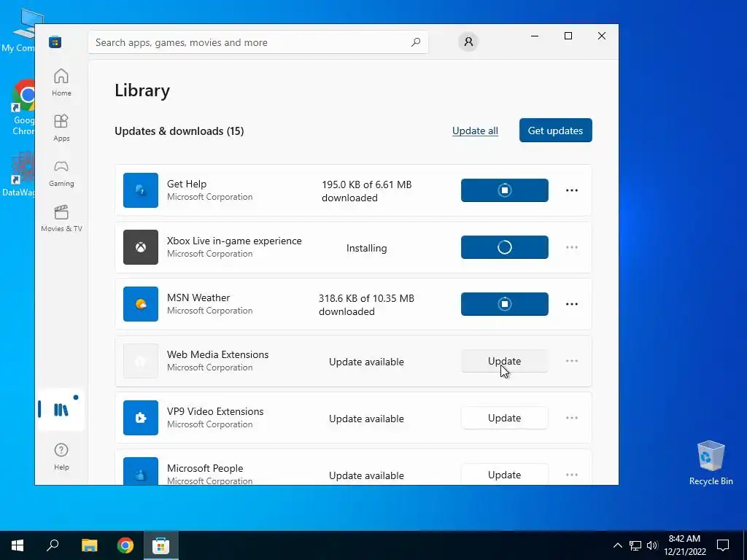This screenshot has width=747, height=560.
Task: Open the Gaming section
Action: tap(61, 173)
